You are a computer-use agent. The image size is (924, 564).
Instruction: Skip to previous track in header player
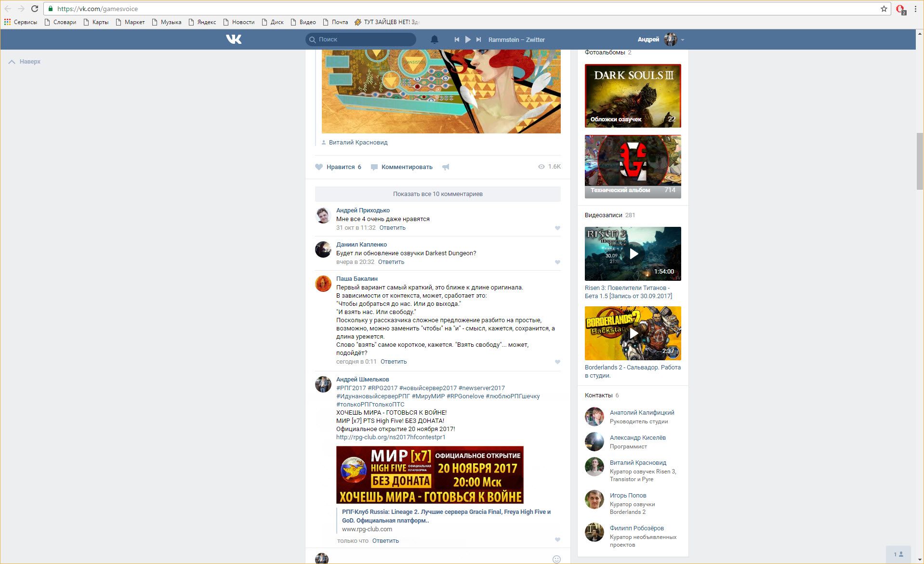pyautogui.click(x=457, y=39)
